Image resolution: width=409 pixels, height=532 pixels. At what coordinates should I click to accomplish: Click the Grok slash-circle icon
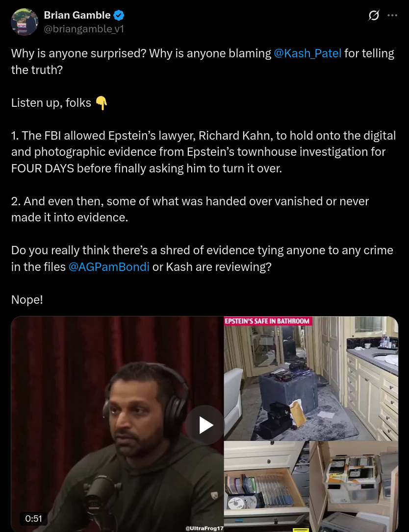point(374,15)
